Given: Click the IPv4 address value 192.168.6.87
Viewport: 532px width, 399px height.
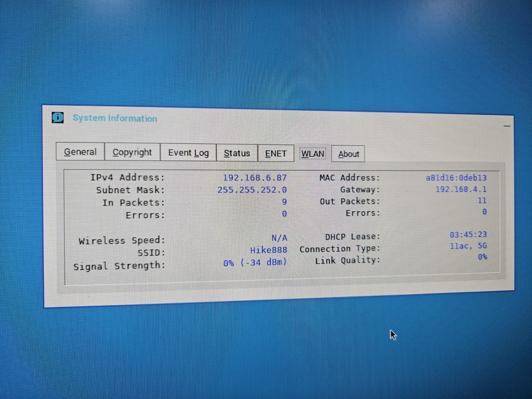Looking at the screenshot, I should tap(255, 178).
